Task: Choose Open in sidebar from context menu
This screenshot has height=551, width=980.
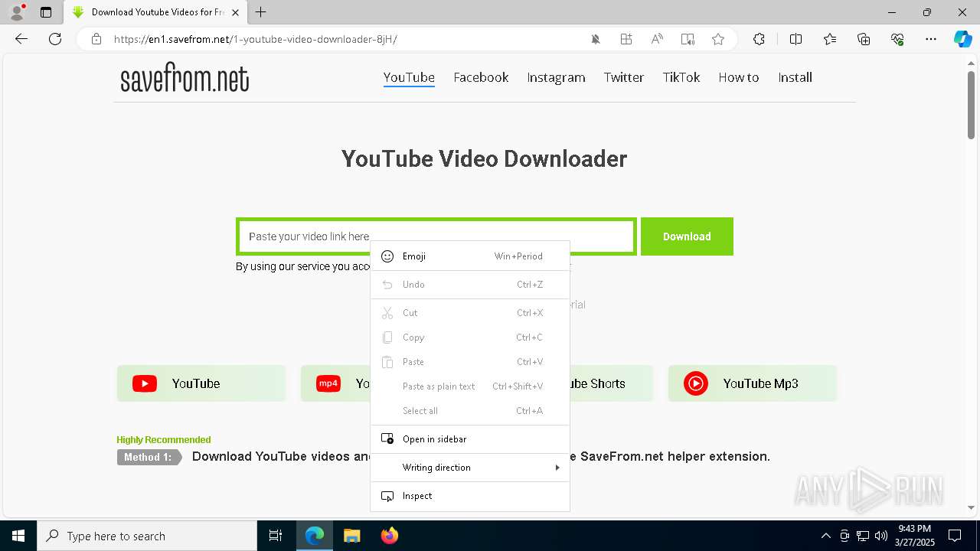Action: (x=470, y=439)
